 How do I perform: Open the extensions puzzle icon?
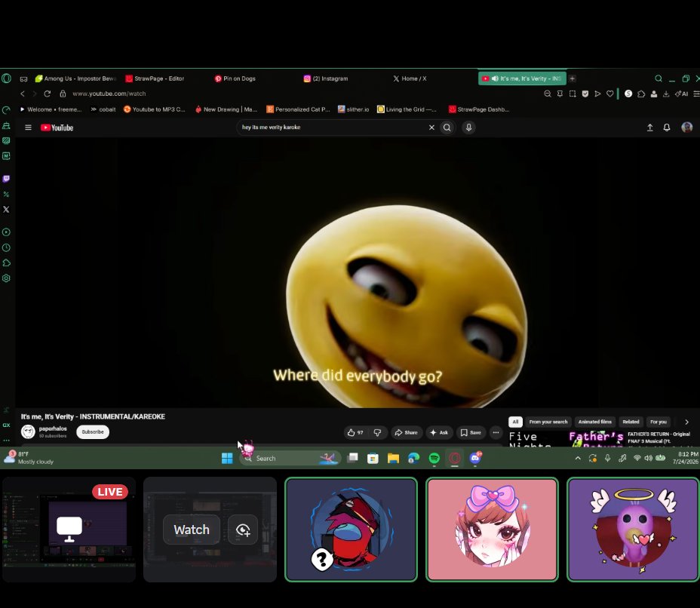click(641, 94)
